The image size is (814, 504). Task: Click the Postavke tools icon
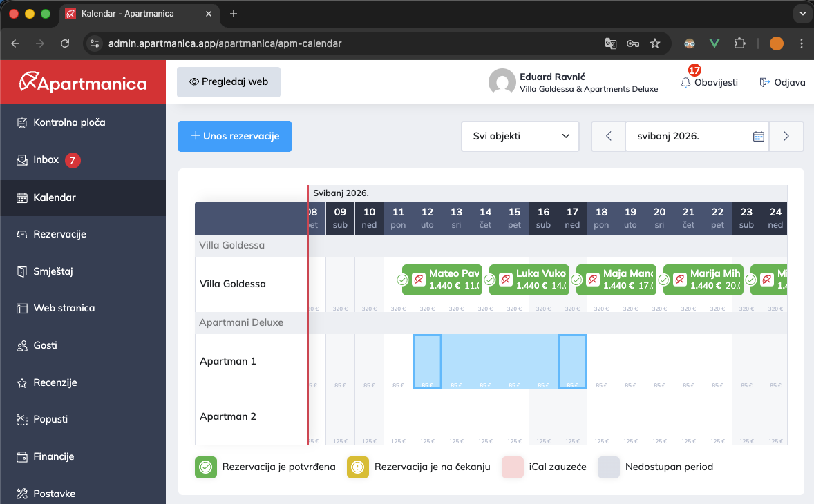22,494
